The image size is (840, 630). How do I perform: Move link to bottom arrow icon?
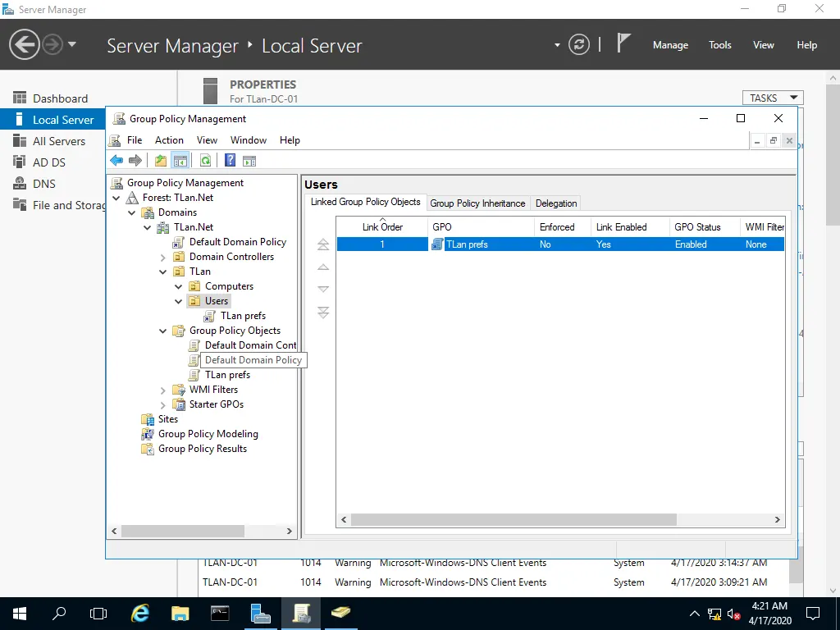coord(323,313)
